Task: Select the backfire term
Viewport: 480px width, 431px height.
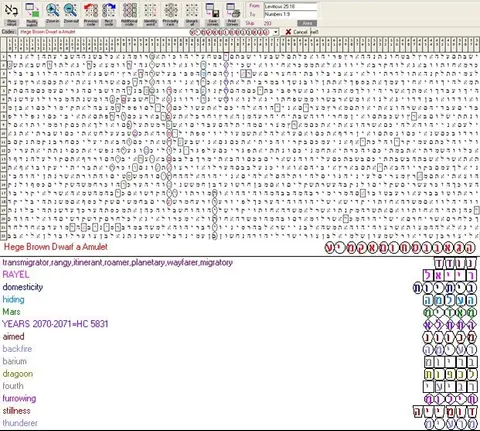Action: pyautogui.click(x=17, y=349)
